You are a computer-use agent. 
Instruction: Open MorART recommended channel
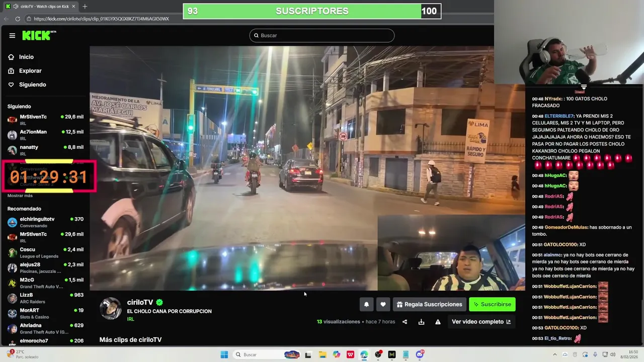[x=45, y=313]
